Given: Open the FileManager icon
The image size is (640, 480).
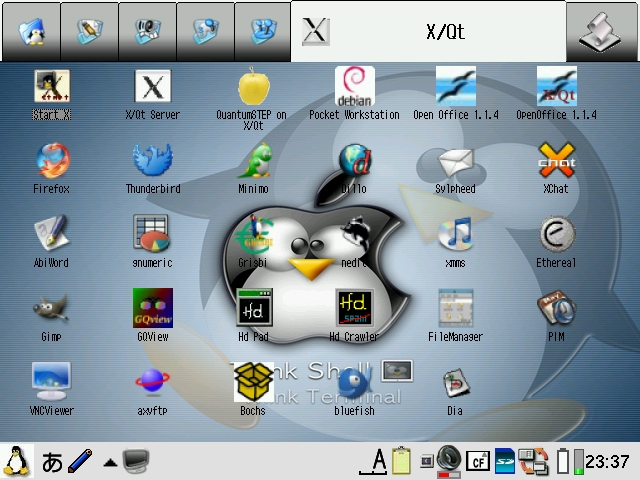Looking at the screenshot, I should 455,311.
